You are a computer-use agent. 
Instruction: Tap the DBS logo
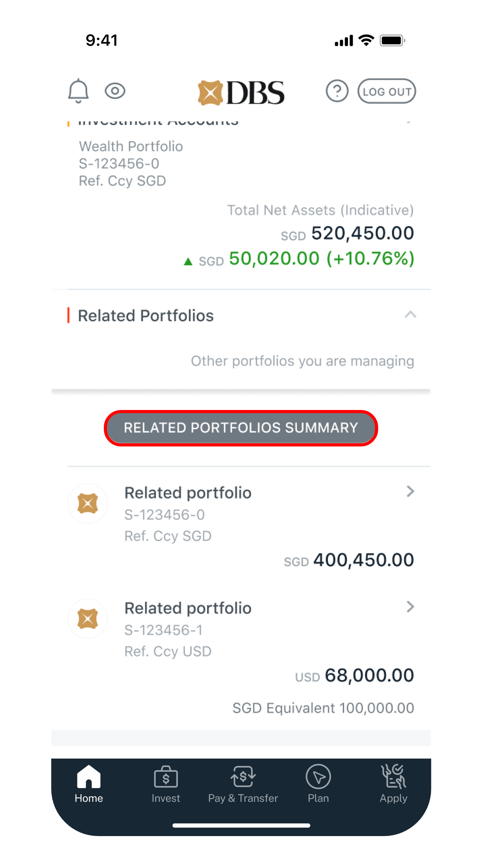[241, 93]
